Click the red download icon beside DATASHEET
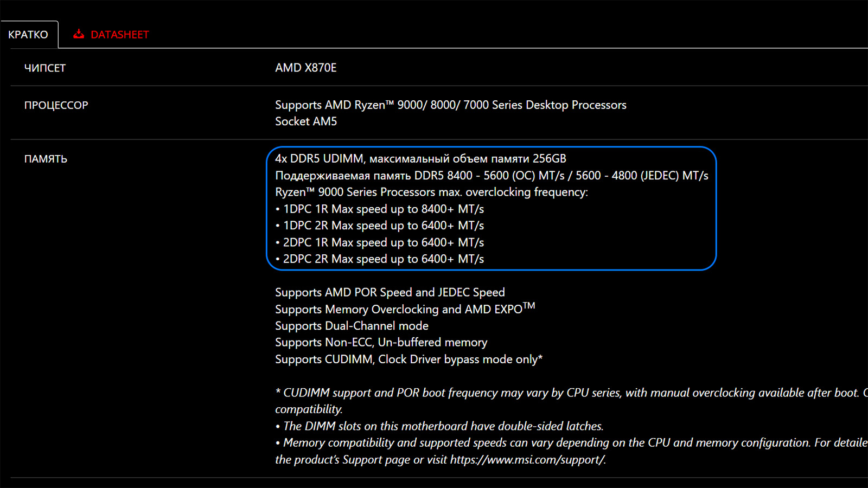 79,34
